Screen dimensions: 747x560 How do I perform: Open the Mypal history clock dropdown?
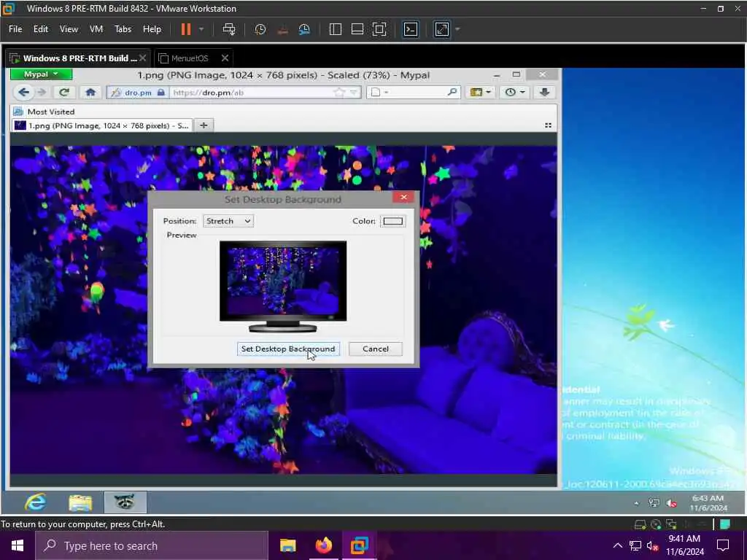coord(515,93)
